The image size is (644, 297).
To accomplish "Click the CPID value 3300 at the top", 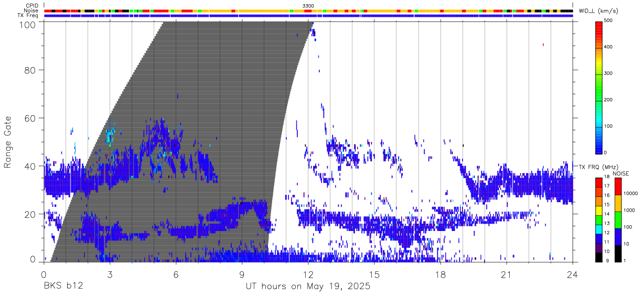I will click(x=308, y=6).
